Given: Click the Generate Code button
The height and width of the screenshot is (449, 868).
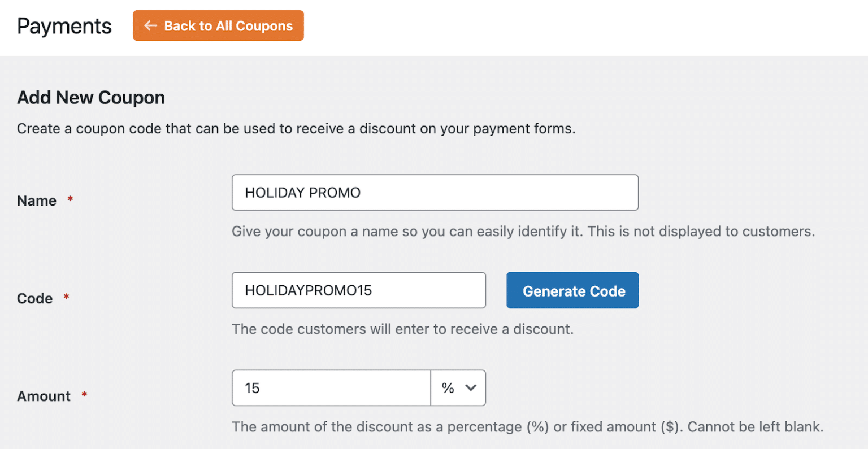Looking at the screenshot, I should (572, 290).
